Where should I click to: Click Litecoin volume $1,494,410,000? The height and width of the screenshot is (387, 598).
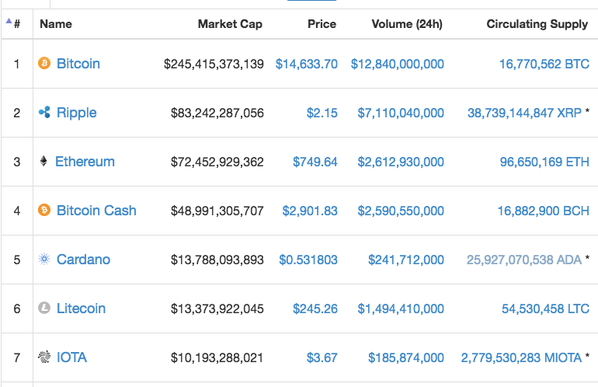pyautogui.click(x=400, y=308)
